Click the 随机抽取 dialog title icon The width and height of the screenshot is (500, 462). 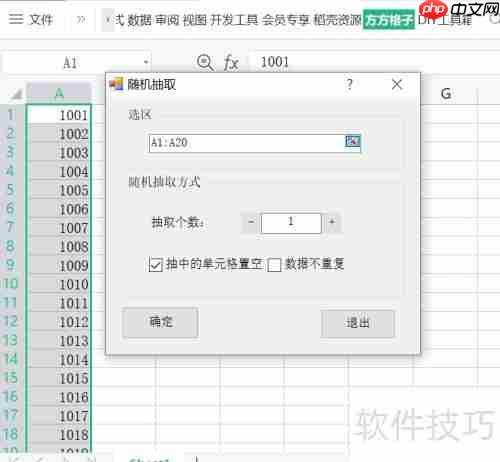click(116, 84)
